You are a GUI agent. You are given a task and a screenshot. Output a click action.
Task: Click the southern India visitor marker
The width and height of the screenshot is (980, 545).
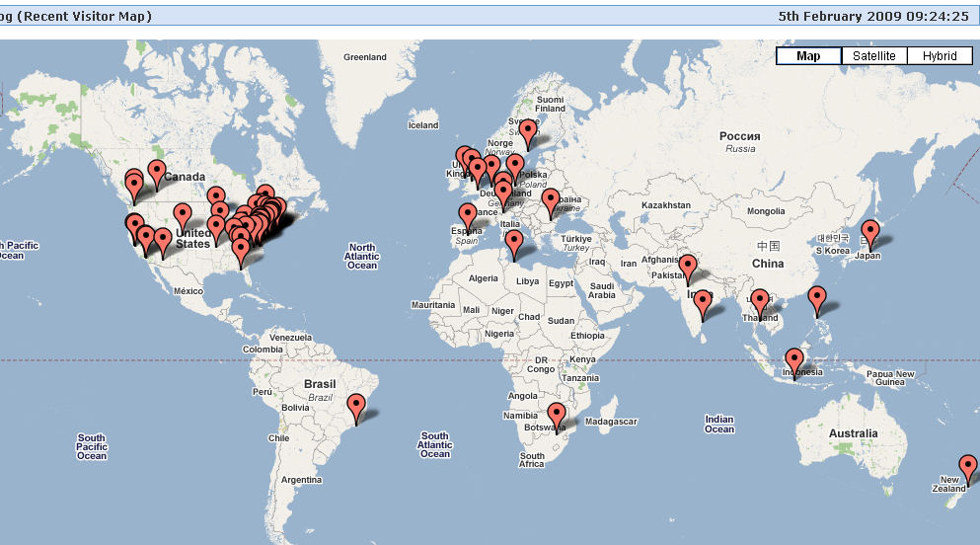702,303
